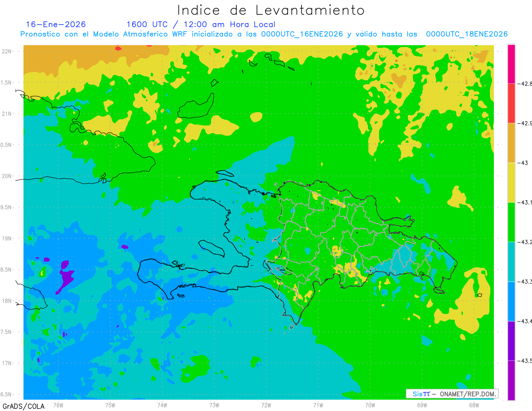Click the '75W' longitude label
Image resolution: width=532 pixels, height=411 pixels.
click(110, 404)
